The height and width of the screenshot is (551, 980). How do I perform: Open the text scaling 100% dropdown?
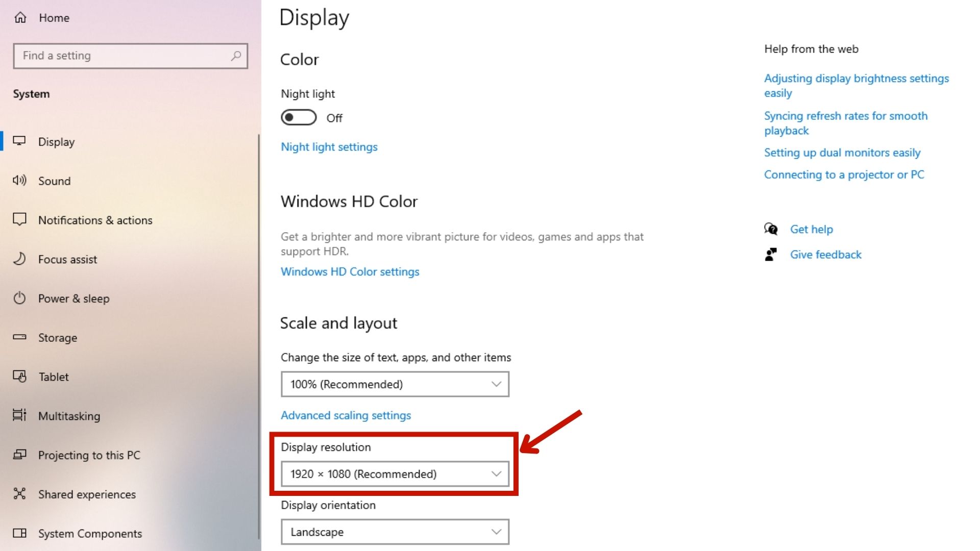[395, 384]
